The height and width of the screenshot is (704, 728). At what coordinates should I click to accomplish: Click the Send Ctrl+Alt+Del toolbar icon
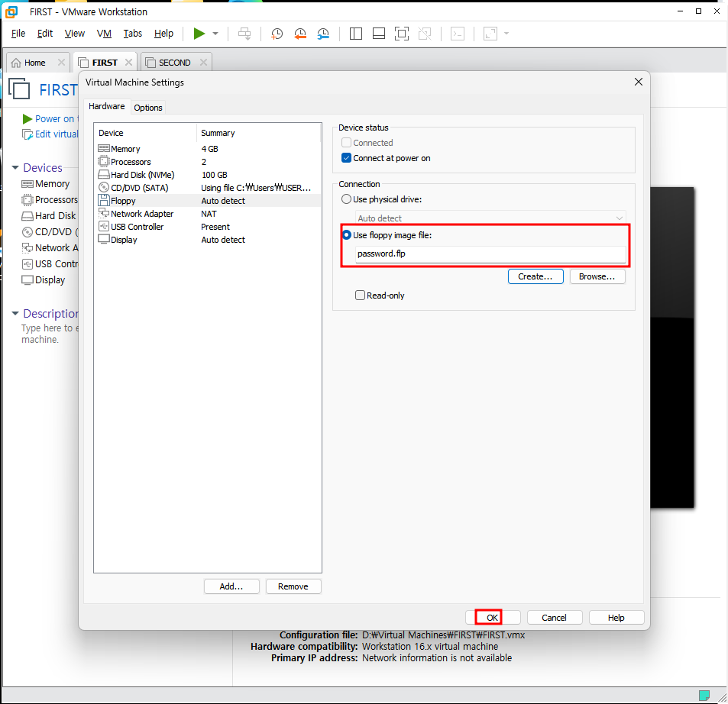coord(244,34)
